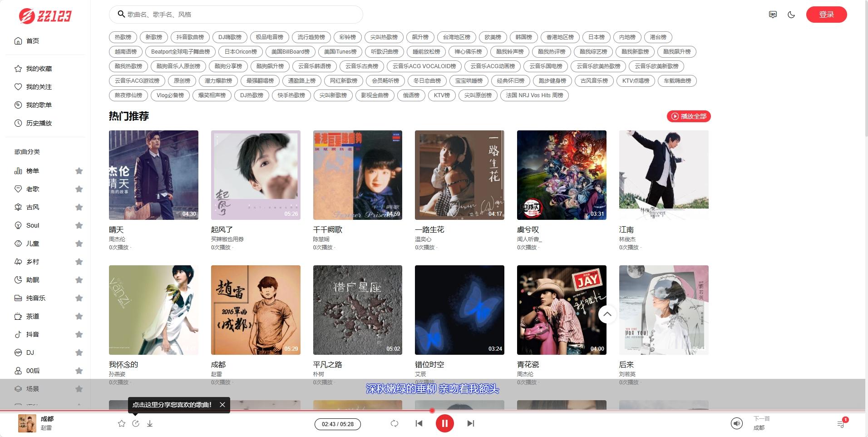Download the current song 成都
This screenshot has height=437, width=868.
(150, 423)
